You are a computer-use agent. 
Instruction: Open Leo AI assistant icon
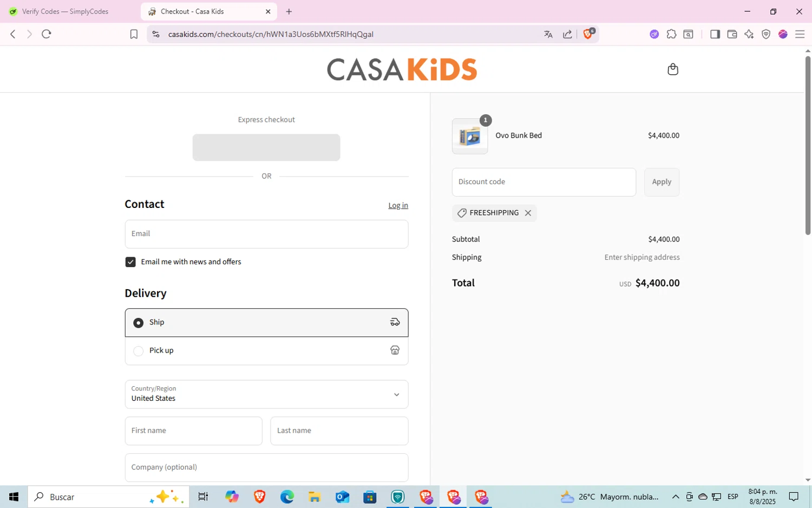point(749,34)
